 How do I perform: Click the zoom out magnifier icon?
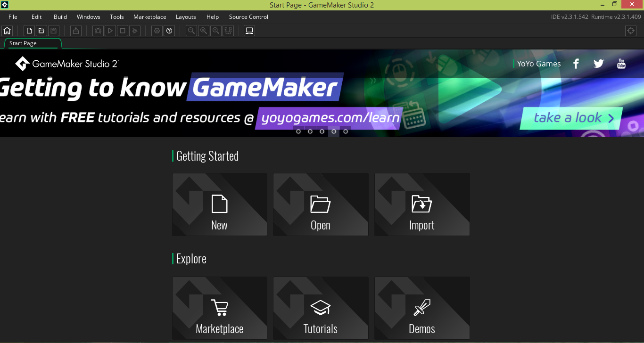coord(191,31)
